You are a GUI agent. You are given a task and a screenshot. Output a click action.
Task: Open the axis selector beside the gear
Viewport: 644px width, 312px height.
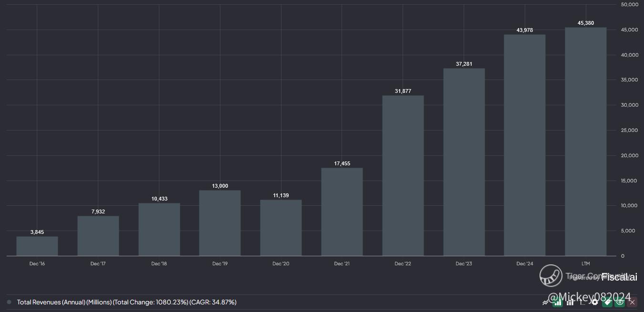click(x=582, y=302)
